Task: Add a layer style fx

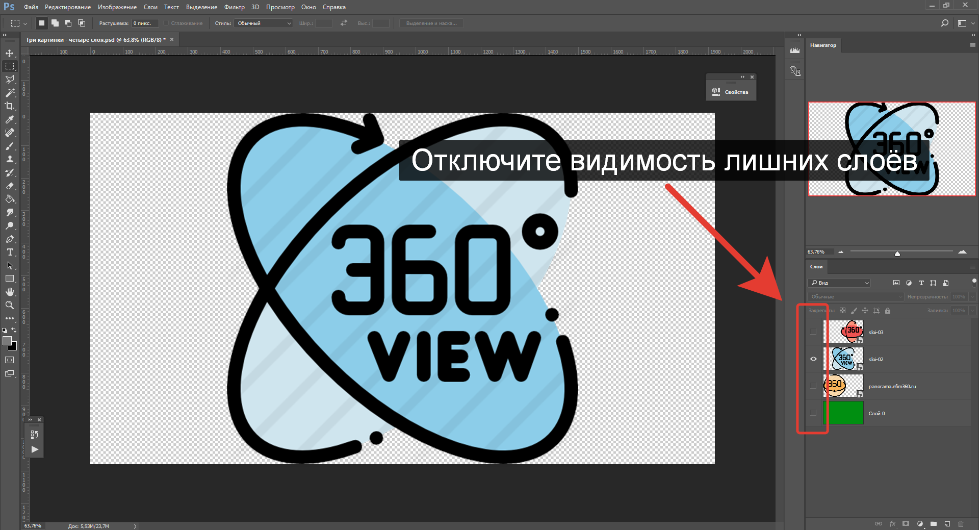Action: pyautogui.click(x=892, y=524)
